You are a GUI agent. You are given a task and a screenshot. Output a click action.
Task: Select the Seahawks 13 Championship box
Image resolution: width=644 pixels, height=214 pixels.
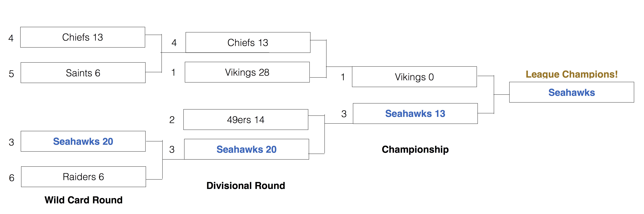[415, 113]
